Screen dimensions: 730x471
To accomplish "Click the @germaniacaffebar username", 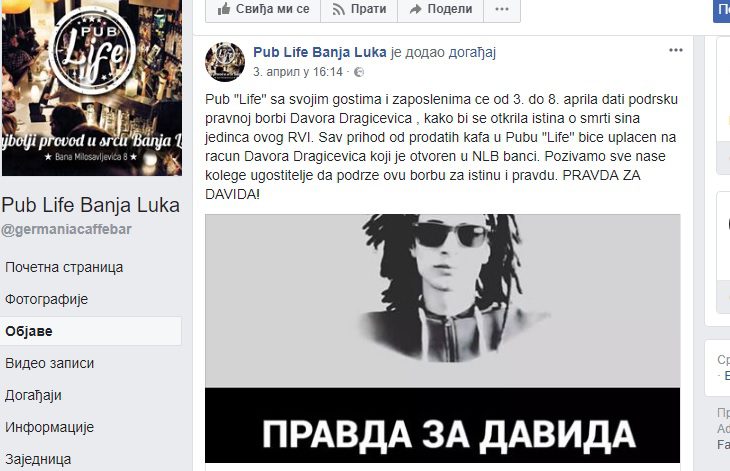I will click(67, 229).
